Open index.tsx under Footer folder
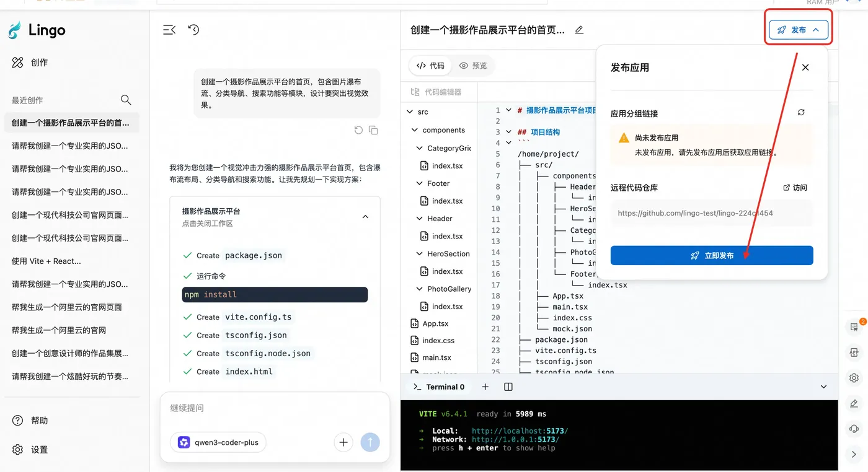The height and width of the screenshot is (472, 868). click(441, 201)
